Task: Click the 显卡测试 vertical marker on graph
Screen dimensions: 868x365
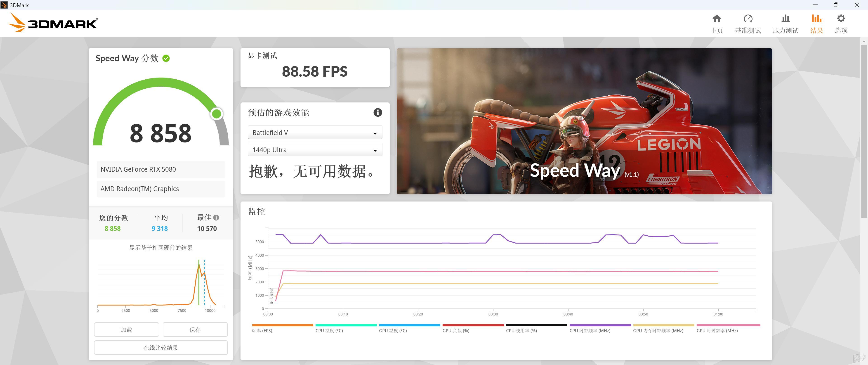Action: coord(271,296)
